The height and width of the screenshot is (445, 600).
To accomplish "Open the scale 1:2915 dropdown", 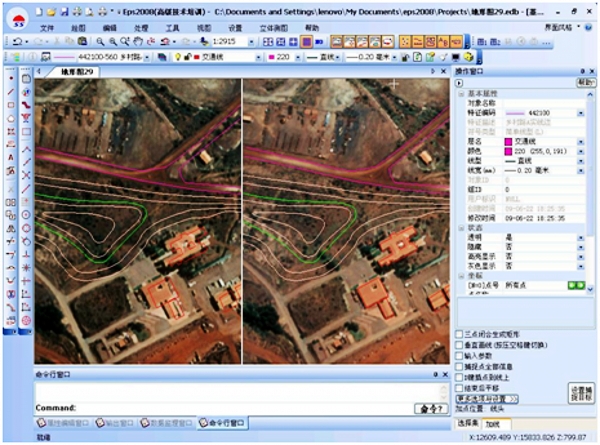I will [251, 42].
